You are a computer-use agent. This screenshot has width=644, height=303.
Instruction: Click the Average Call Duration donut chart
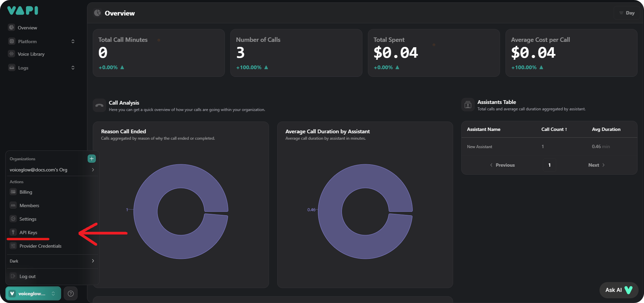[365, 212]
